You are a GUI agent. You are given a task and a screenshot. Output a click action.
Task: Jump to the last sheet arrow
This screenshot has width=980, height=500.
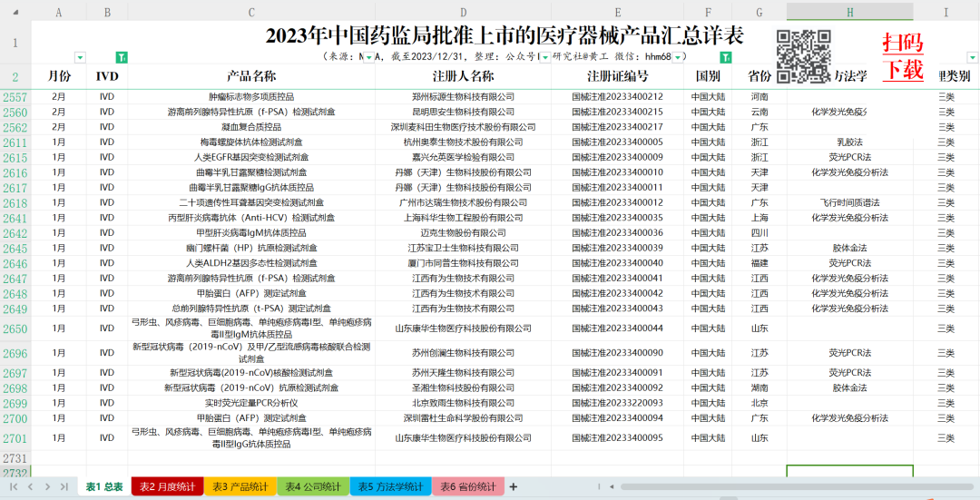coord(64,487)
